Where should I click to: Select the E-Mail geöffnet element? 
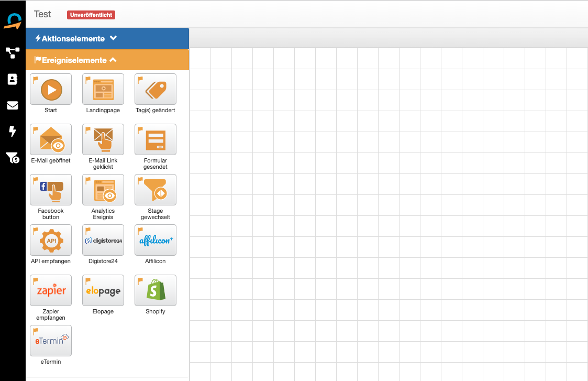click(51, 139)
